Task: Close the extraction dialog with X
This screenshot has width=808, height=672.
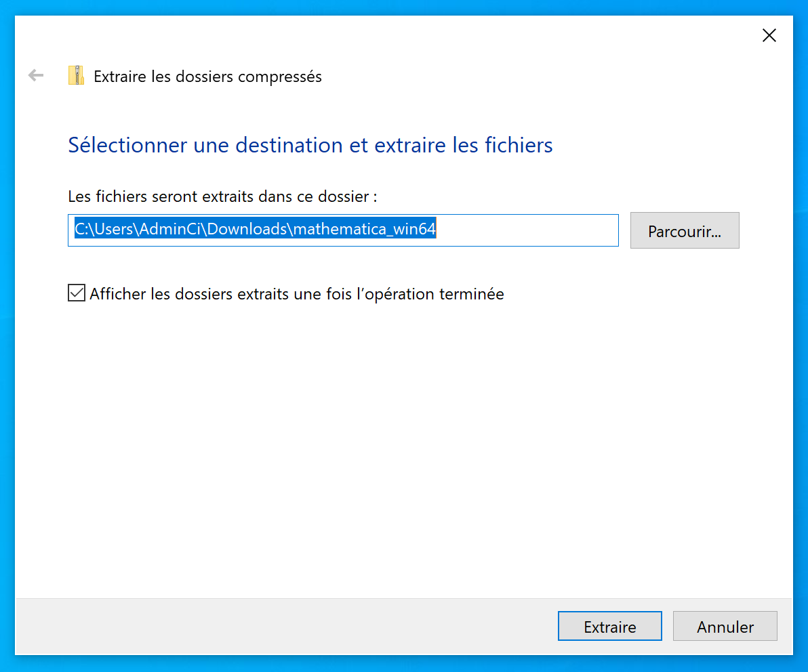Action: (769, 36)
